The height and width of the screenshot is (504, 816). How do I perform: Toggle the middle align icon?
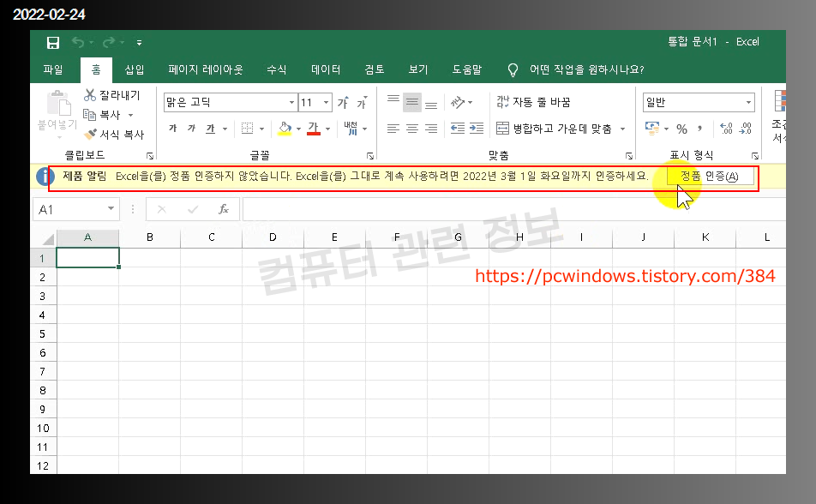tap(412, 102)
